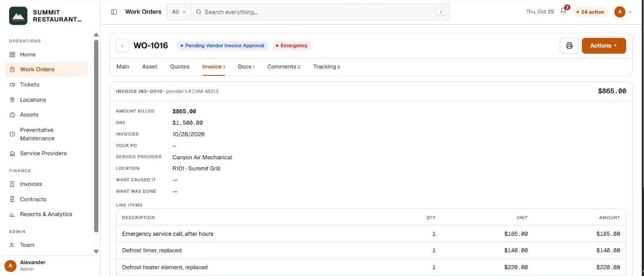
Task: Go back using the left chevron button
Action: (x=122, y=46)
